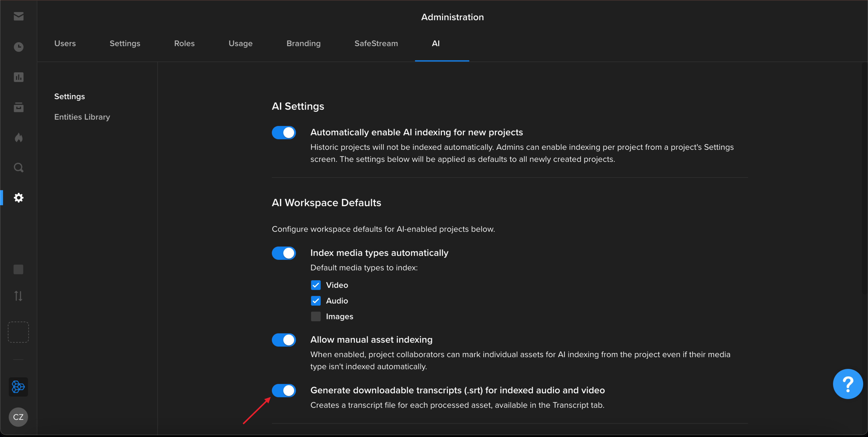Open the recent activity clock icon
The height and width of the screenshot is (437, 868).
pos(19,47)
